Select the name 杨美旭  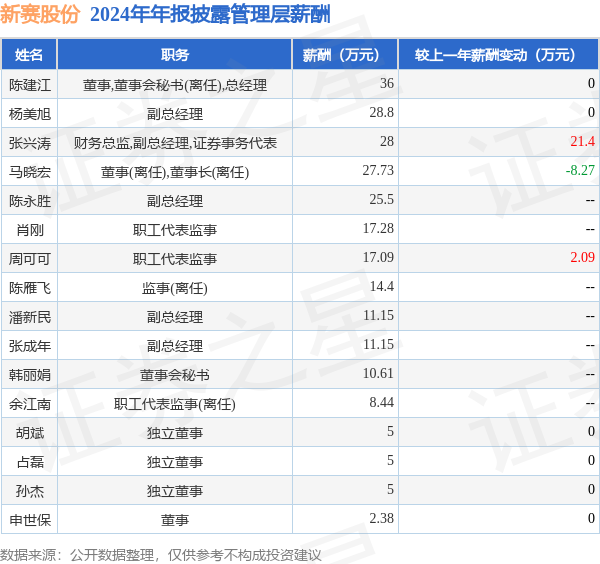[30, 114]
